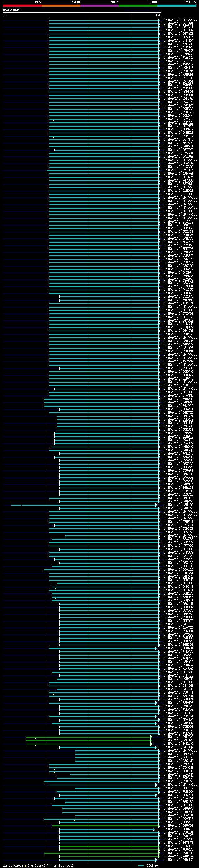Open hit UniRef100_B7FH64
This screenshot has width=199, height=868.
point(178,40)
